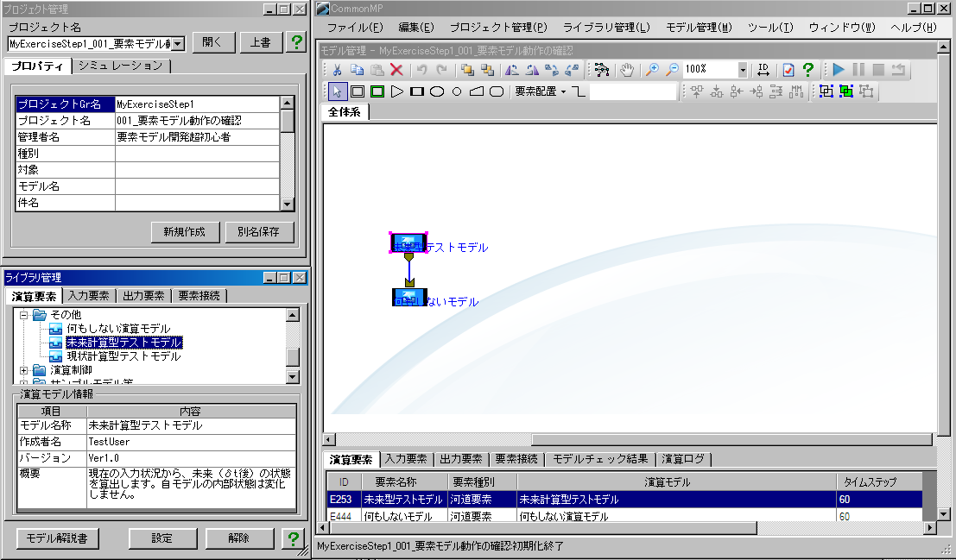Switch to 要素接続 tab in ライブラリ管理 panel
This screenshot has width=956, height=560.
(x=199, y=296)
